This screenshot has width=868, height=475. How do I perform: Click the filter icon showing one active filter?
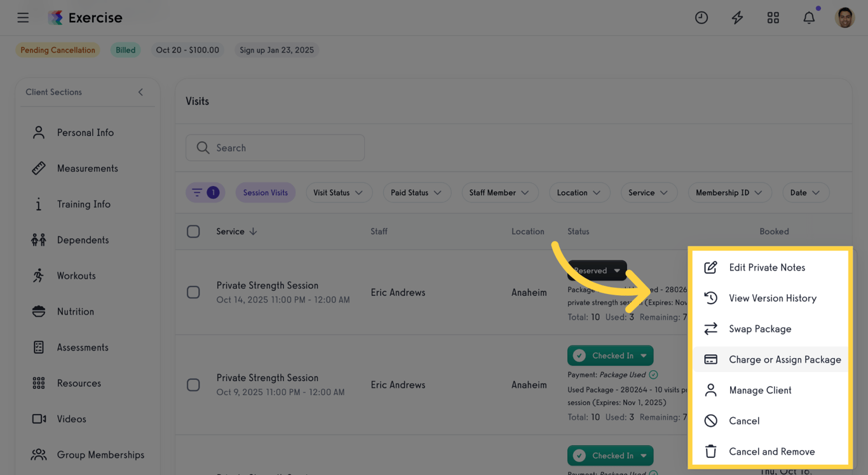tap(205, 192)
